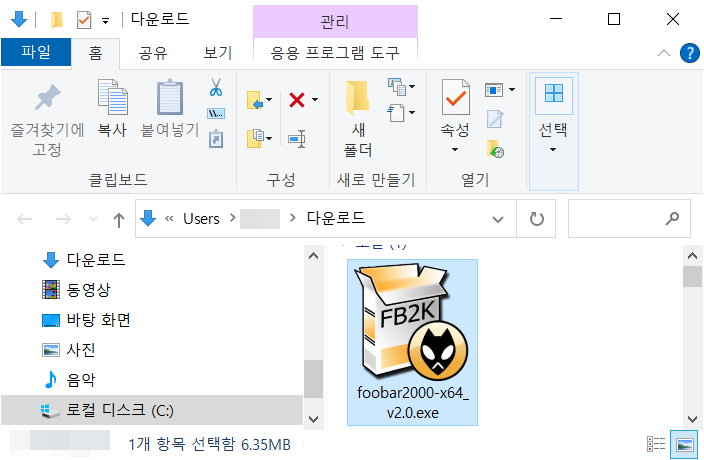Viewport: 704px width, 460px height.
Task: Cut with the scissors icon
Action: (216, 88)
